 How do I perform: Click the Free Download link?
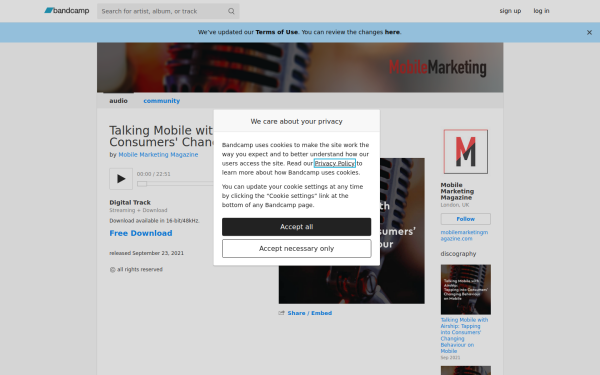point(141,233)
